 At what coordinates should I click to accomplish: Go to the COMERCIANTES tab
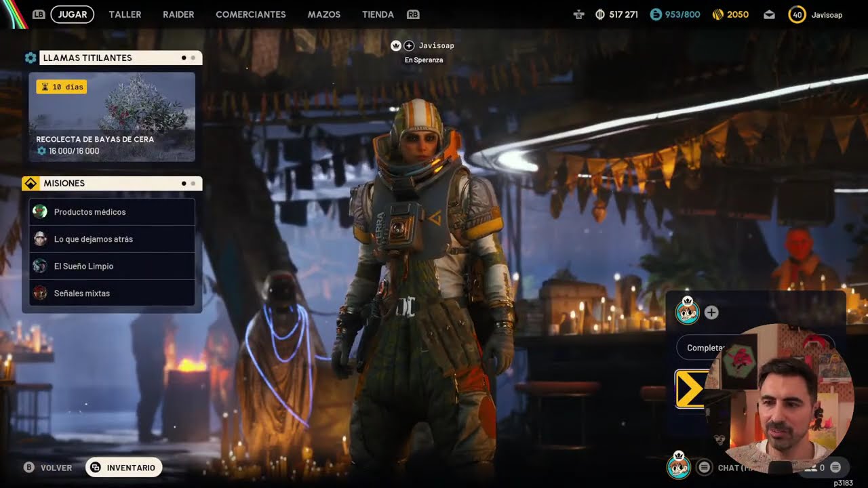251,14
